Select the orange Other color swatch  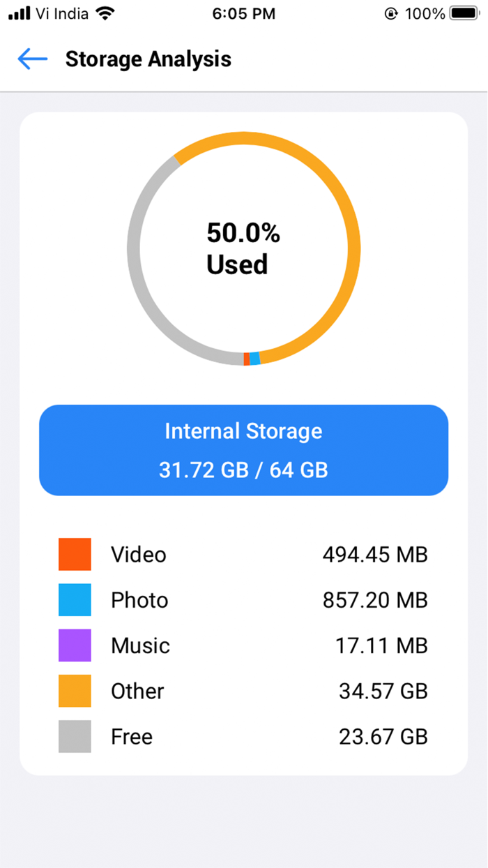click(x=75, y=691)
